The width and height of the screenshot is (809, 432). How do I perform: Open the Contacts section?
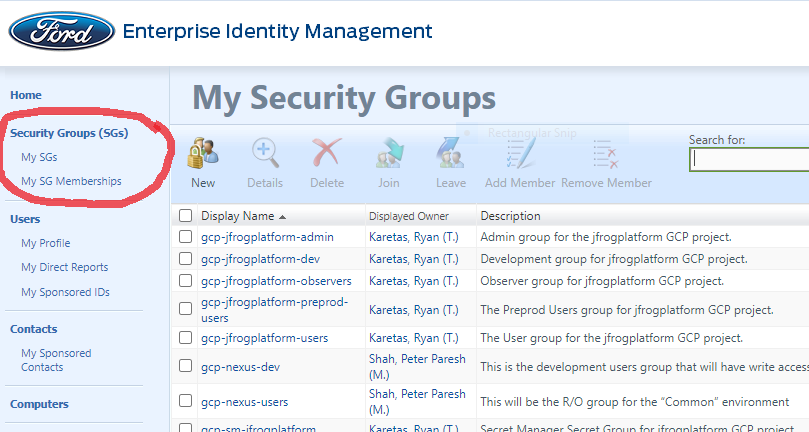tap(34, 329)
